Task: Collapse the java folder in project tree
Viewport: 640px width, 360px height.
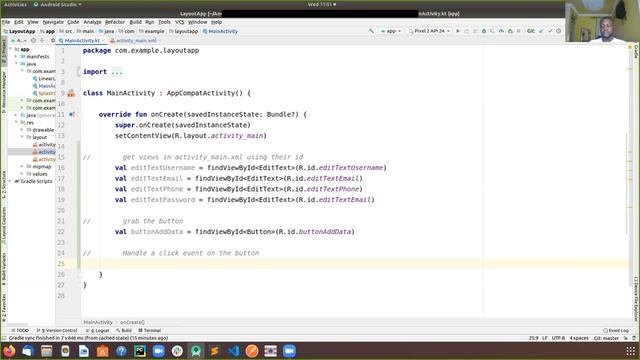Action: click(16, 64)
